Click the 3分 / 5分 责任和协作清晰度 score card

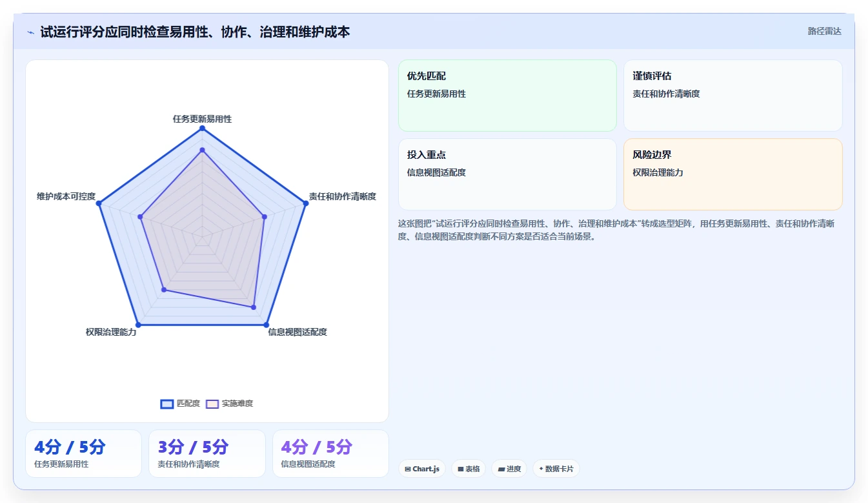click(207, 453)
